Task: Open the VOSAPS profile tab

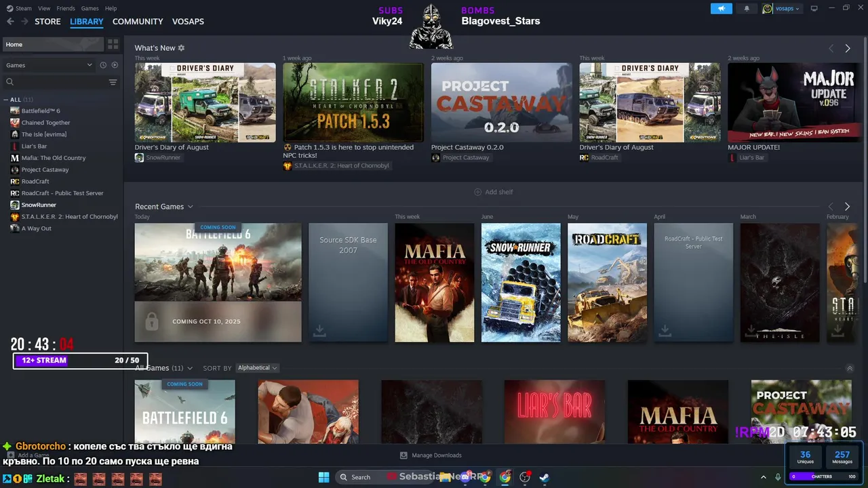Action: coord(188,22)
